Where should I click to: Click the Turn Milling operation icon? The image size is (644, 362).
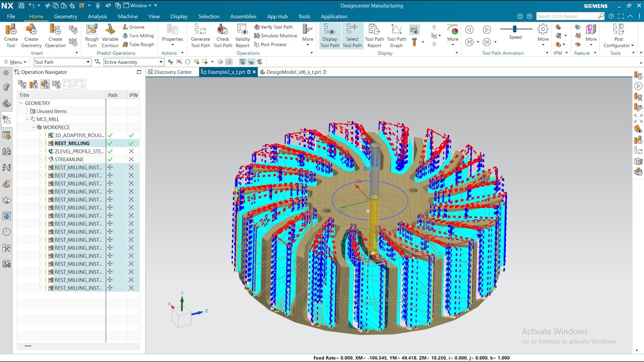[138, 36]
